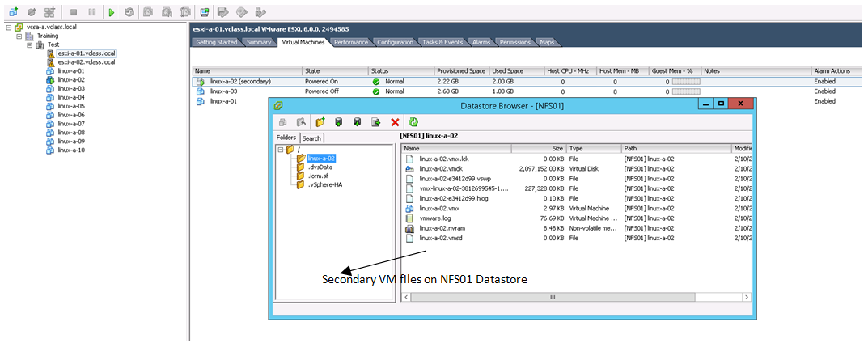Click the virtual disk icon beside linux-a-02.vmdk
The width and height of the screenshot is (868, 343).
coord(409,169)
